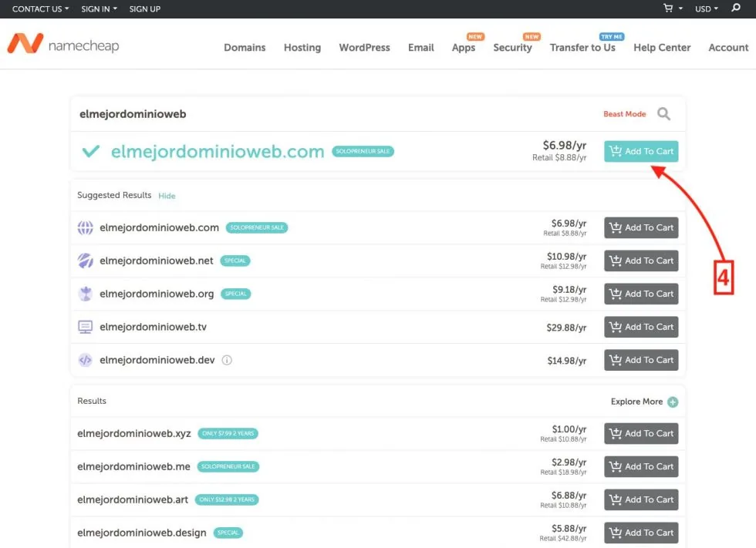Click the elmejordominioweb.xyz domain name
The image size is (756, 548).
point(134,433)
